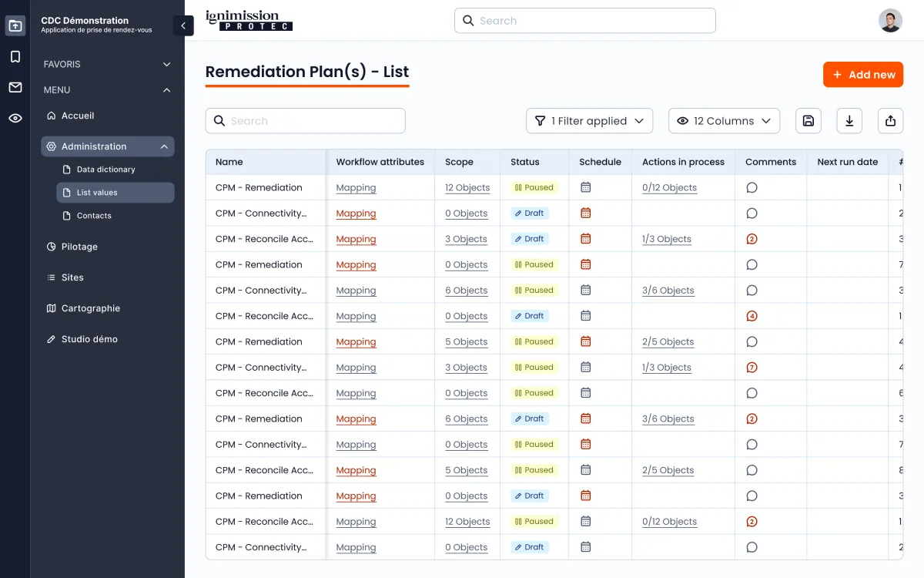Expand the FAVORIS section
The height and width of the screenshot is (578, 924).
tap(166, 65)
